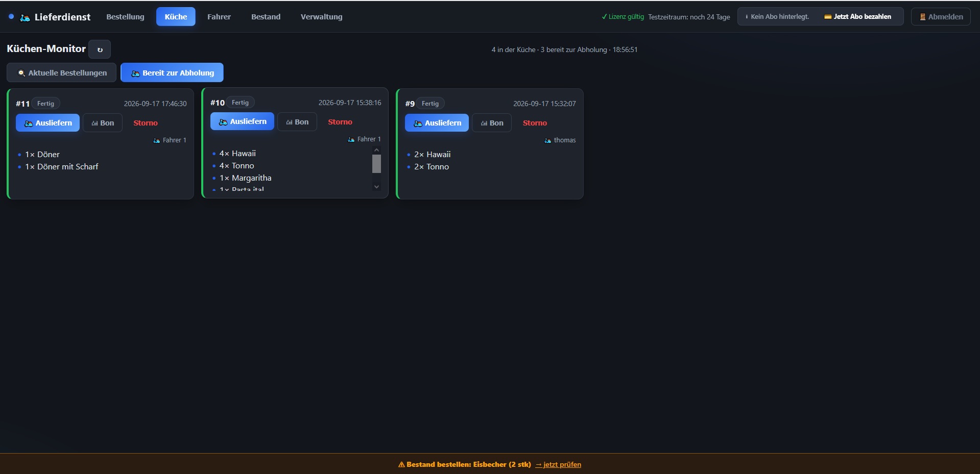Click the 'Bestand bestellen: Eisbecher' warning text

click(465, 464)
